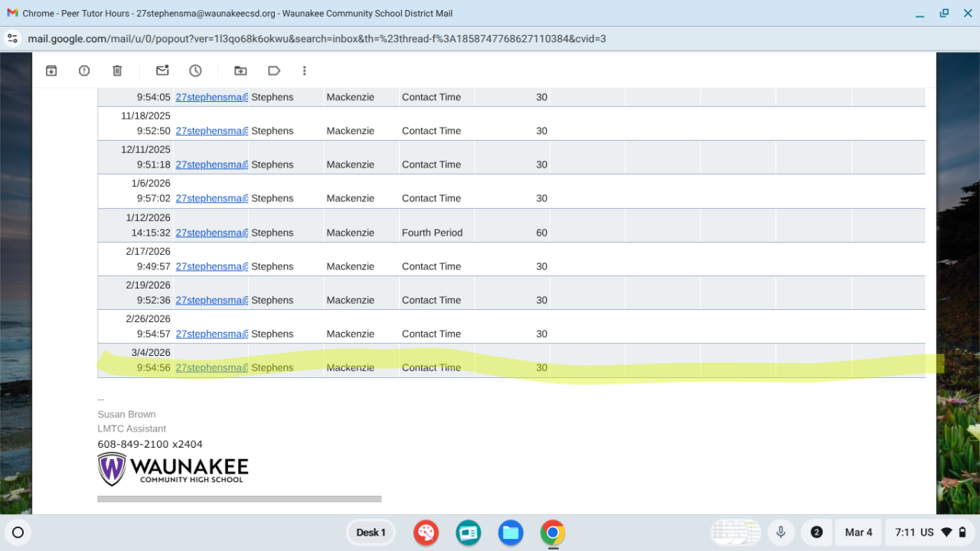Viewport: 980px width, 551px height.
Task: Click the Gmail favicon in the title bar
Action: tap(12, 13)
